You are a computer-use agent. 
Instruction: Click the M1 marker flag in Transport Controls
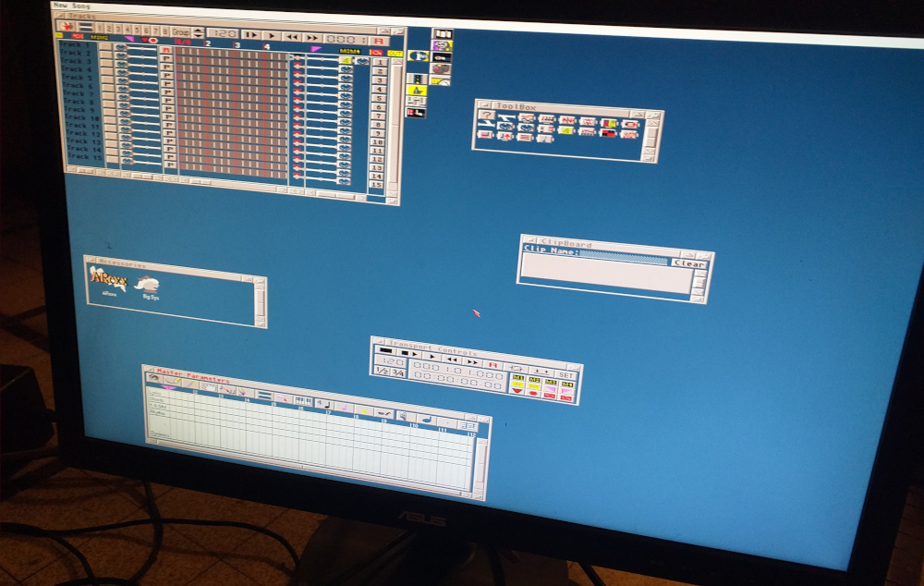click(x=518, y=377)
